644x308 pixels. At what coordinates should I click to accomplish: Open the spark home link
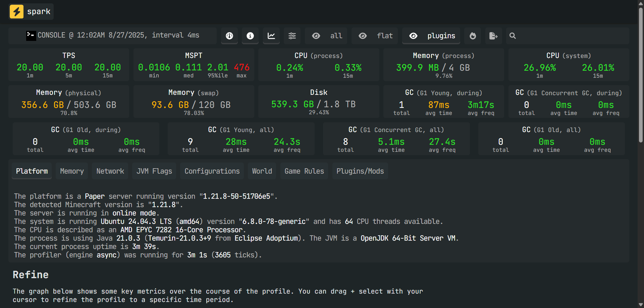tap(31, 11)
